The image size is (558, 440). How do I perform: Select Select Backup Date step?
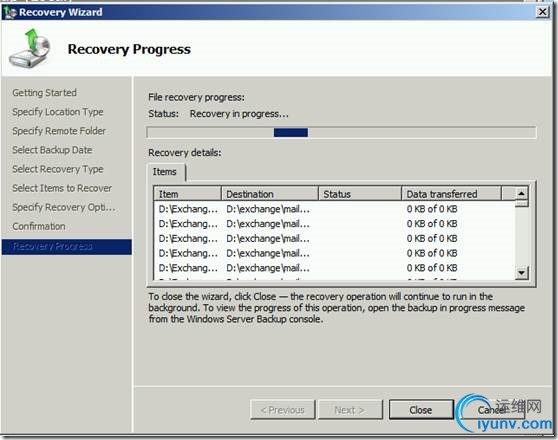[x=52, y=150]
